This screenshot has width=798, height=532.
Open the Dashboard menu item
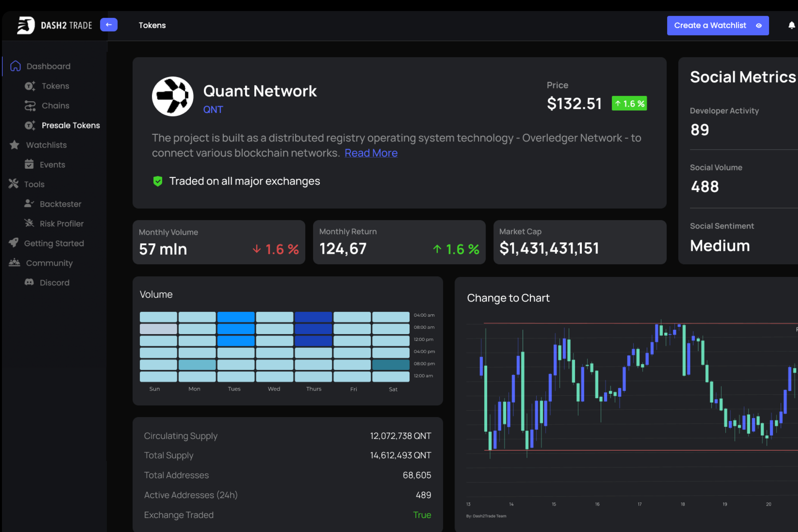tap(48, 66)
